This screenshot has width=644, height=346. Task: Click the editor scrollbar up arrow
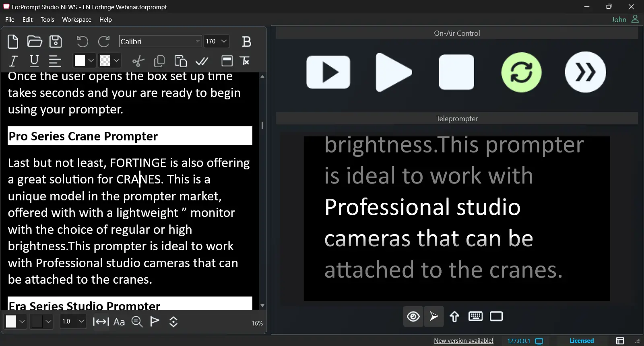(262, 76)
